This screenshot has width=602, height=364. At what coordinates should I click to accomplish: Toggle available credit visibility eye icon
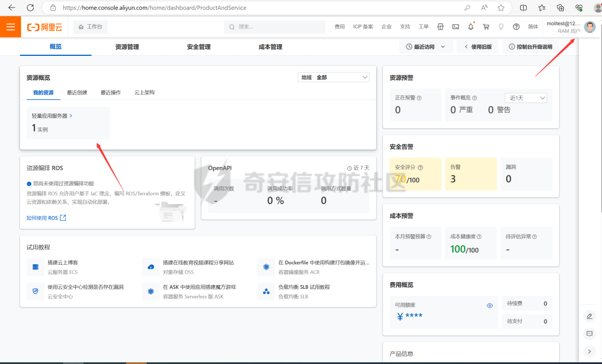tap(490, 305)
